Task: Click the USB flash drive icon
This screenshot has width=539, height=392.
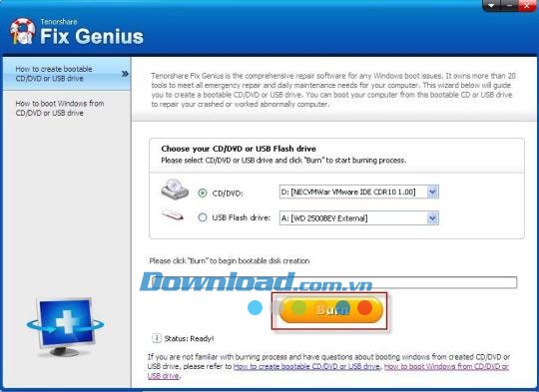Action: pyautogui.click(x=173, y=215)
